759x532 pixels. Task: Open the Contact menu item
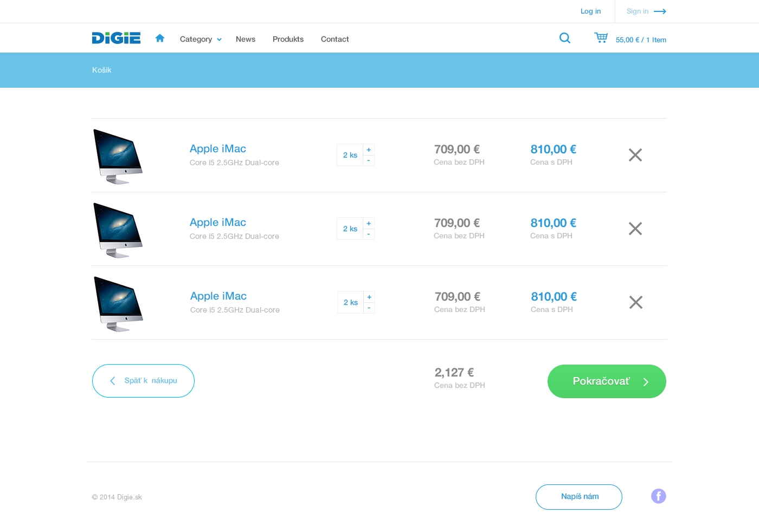(x=335, y=39)
